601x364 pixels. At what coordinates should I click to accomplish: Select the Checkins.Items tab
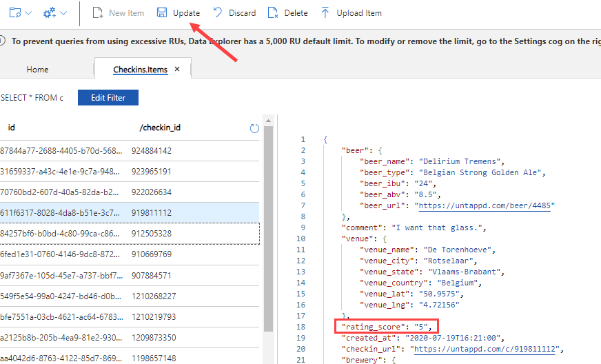[x=140, y=70]
